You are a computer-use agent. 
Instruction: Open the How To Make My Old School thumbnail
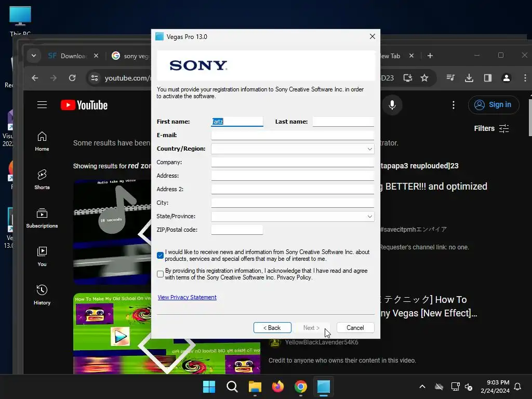point(112,334)
